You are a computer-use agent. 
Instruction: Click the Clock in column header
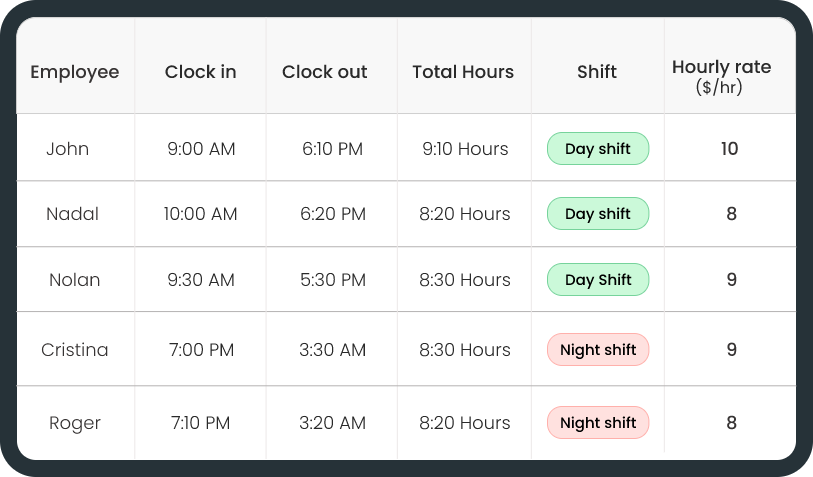(201, 72)
